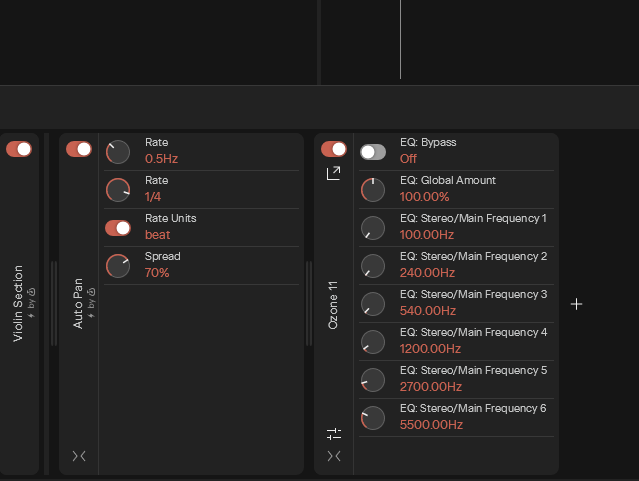Image resolution: width=639 pixels, height=481 pixels.
Task: Select the EQ: Global Amount label
Action: point(448,180)
